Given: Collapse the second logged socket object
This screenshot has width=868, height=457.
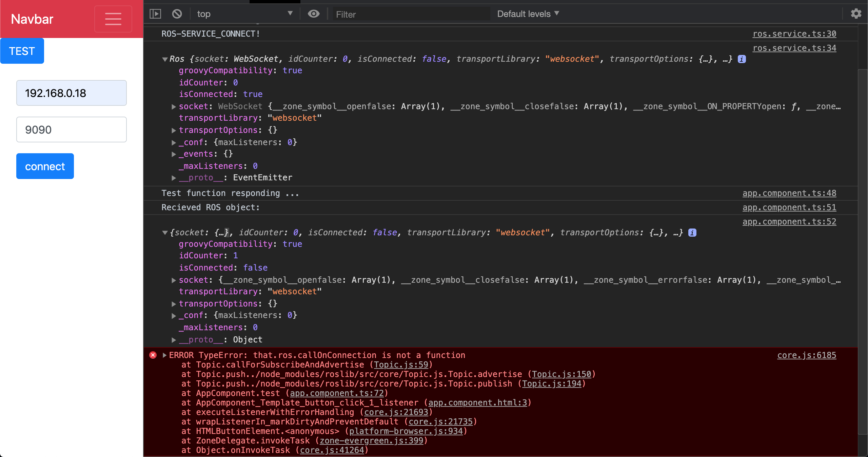Looking at the screenshot, I should pos(165,233).
